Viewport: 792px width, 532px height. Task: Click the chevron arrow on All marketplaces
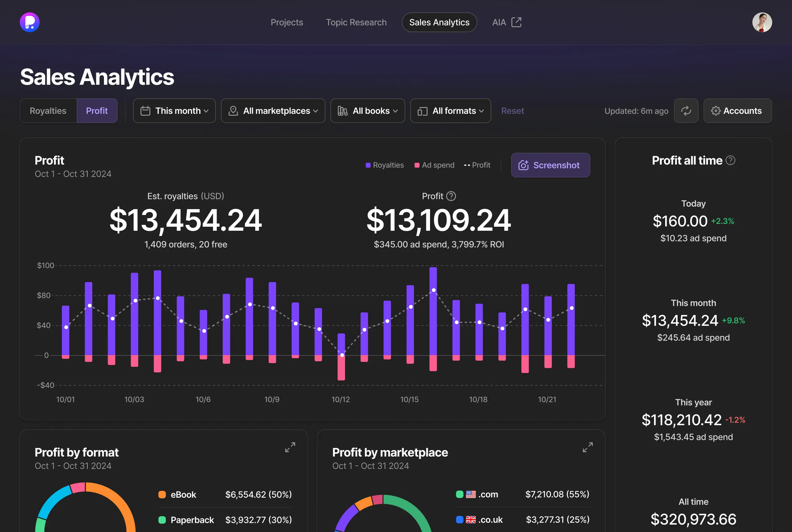coord(316,111)
